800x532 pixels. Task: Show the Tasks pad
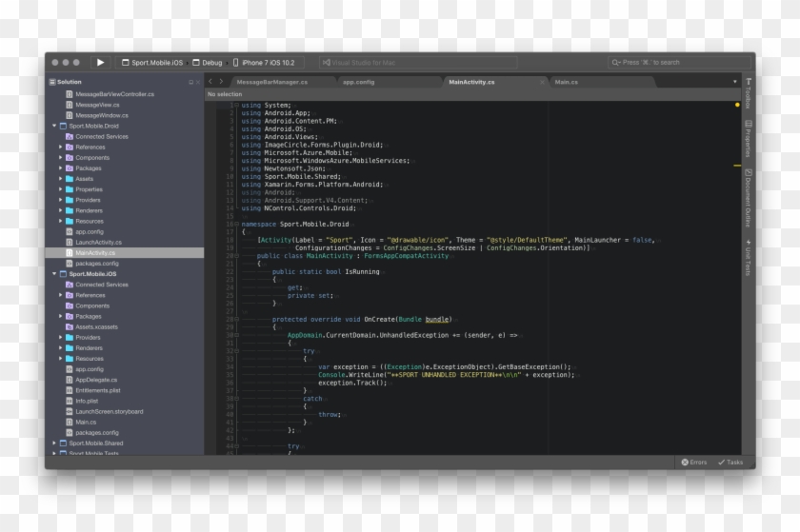[730, 463]
